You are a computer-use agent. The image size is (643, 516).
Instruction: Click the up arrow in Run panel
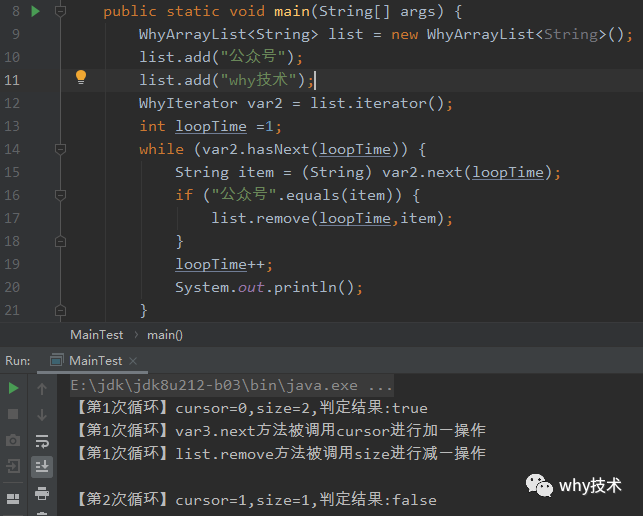(42, 387)
